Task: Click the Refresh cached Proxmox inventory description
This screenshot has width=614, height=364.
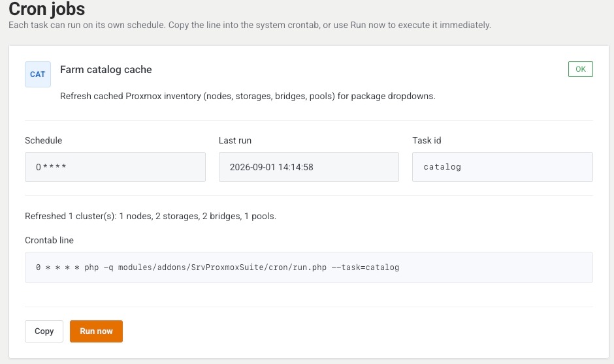Action: (x=248, y=96)
